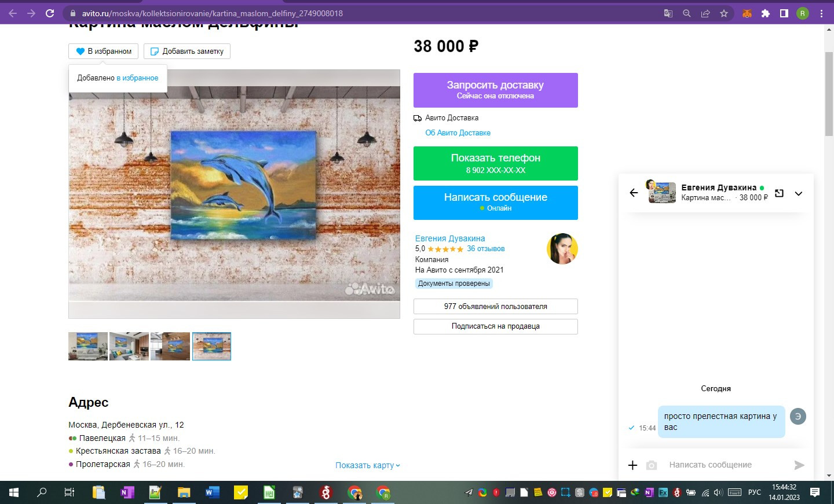Bookmark this page with the star

pos(723,13)
